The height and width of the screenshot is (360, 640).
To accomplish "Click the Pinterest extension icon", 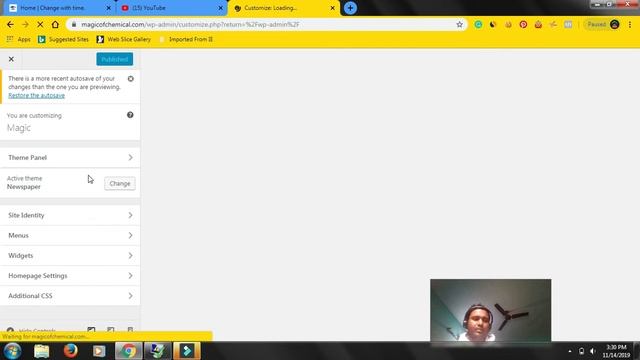I will [x=523, y=24].
